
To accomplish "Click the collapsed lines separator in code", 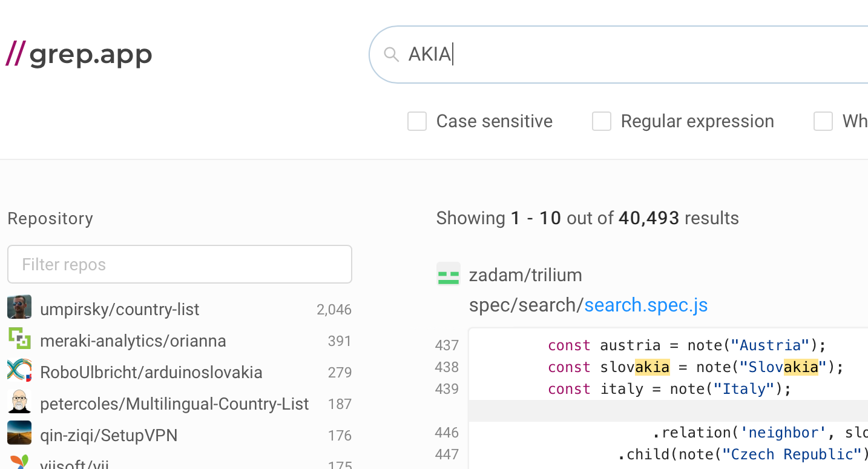I will (x=668, y=411).
